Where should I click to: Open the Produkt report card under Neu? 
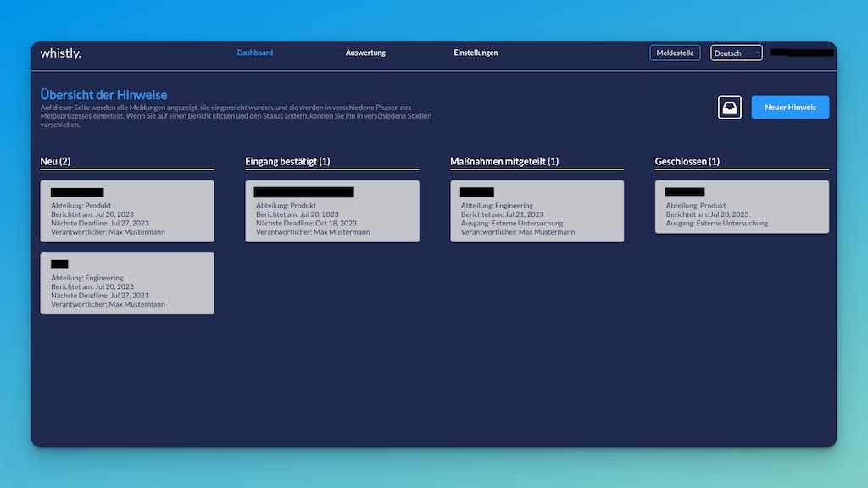127,211
